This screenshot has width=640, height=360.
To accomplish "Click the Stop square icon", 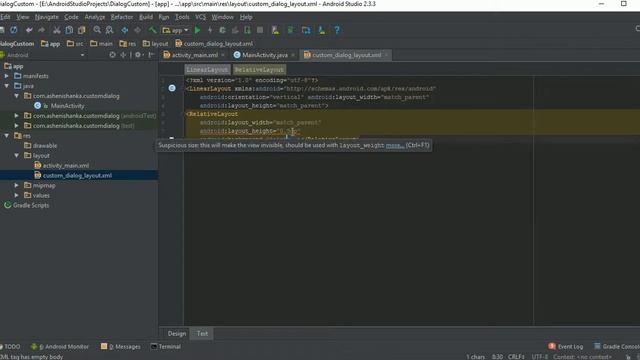I will [260, 30].
